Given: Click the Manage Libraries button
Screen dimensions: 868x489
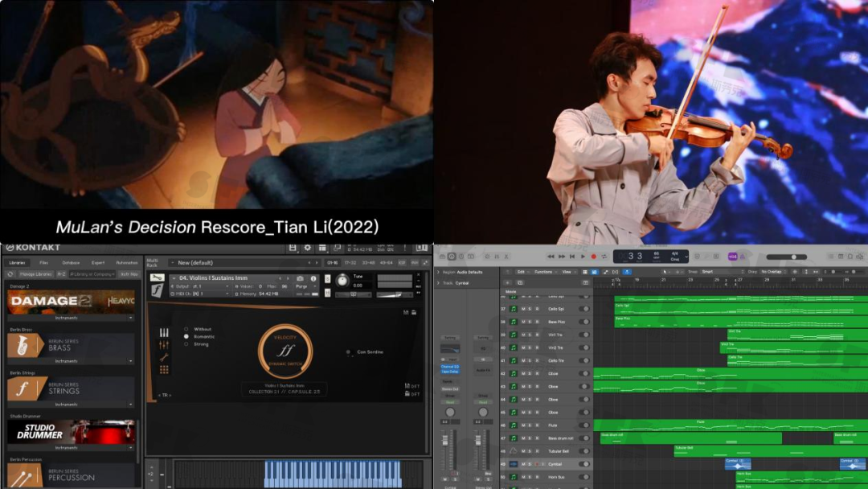Looking at the screenshot, I should click(35, 274).
